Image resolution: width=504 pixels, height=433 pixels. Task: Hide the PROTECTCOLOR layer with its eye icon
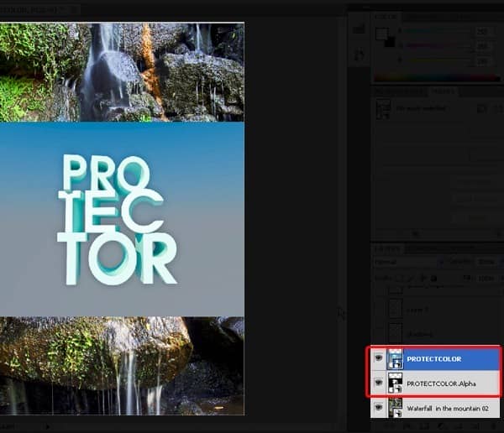(x=379, y=357)
